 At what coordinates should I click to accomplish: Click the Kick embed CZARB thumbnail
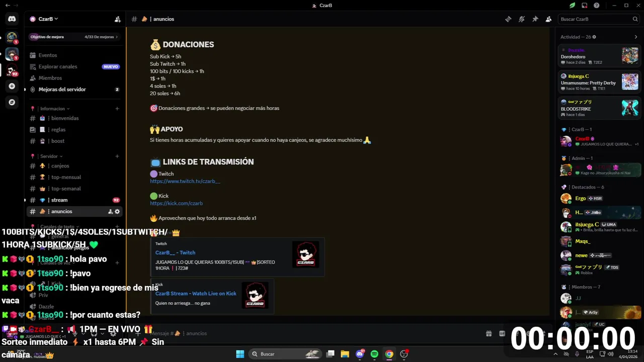tap(255, 295)
